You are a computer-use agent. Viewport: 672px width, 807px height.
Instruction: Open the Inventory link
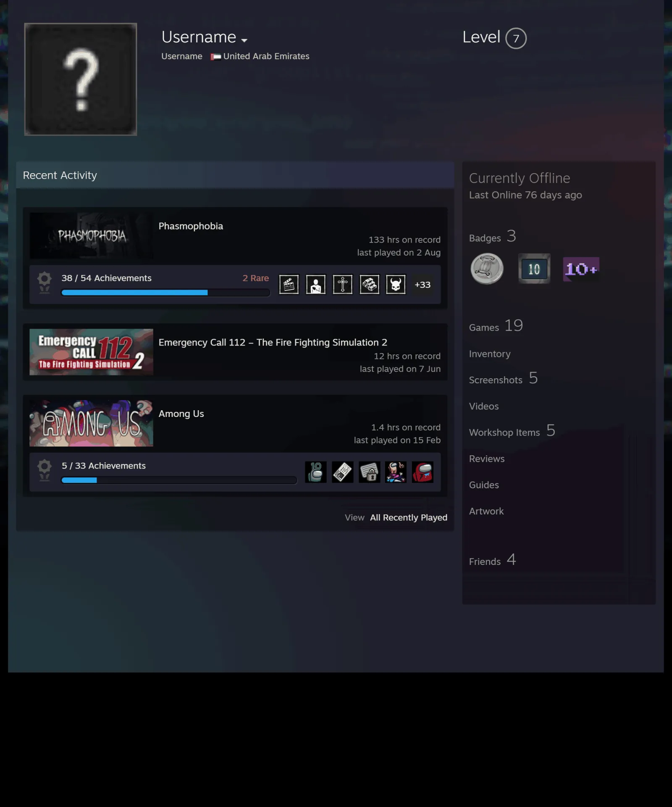point(490,354)
